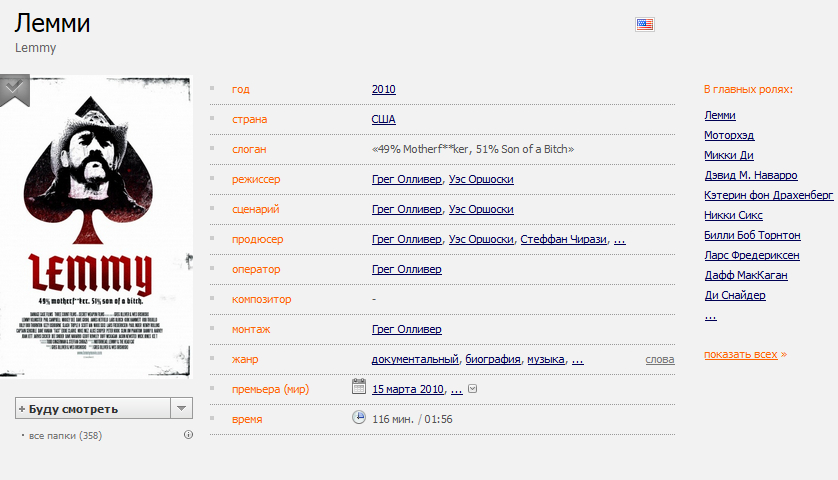
Task: Expand more genres via ellipsis link
Action: click(x=578, y=359)
